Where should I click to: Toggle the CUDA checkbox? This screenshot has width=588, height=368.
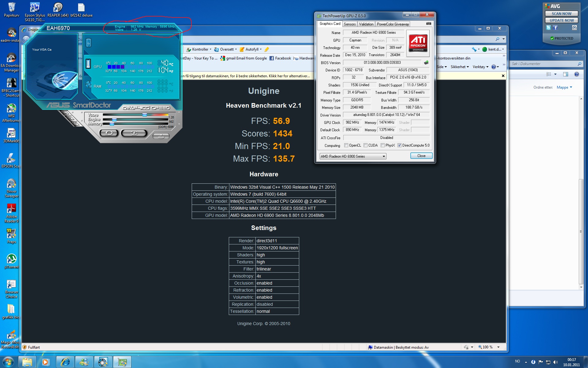[365, 145]
